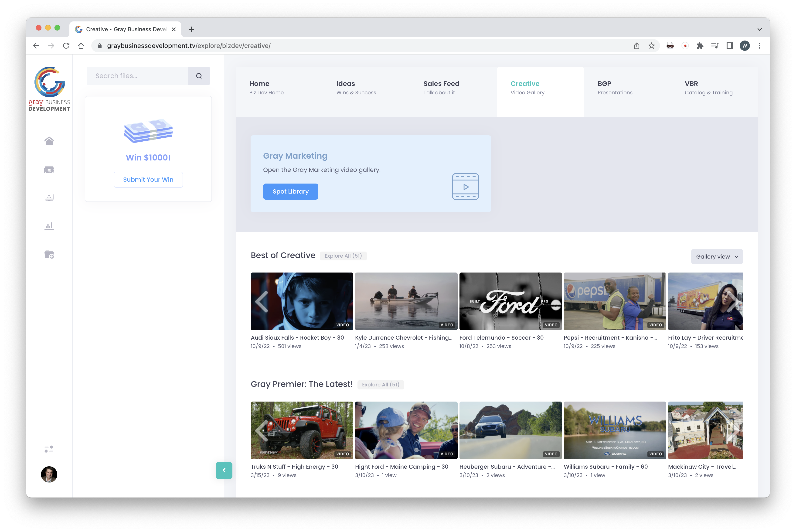This screenshot has width=796, height=532.
Task: Open a new browser tab
Action: coord(191,30)
